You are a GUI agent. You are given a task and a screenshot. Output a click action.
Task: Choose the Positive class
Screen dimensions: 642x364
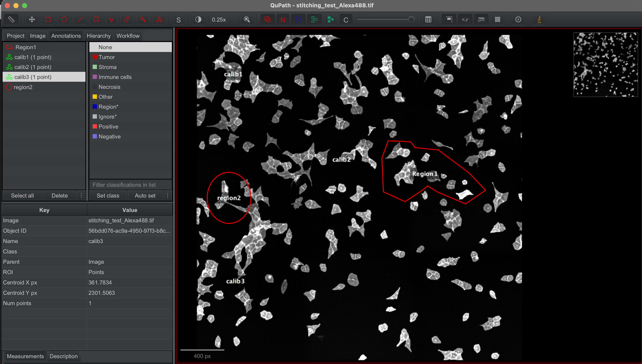point(130,127)
